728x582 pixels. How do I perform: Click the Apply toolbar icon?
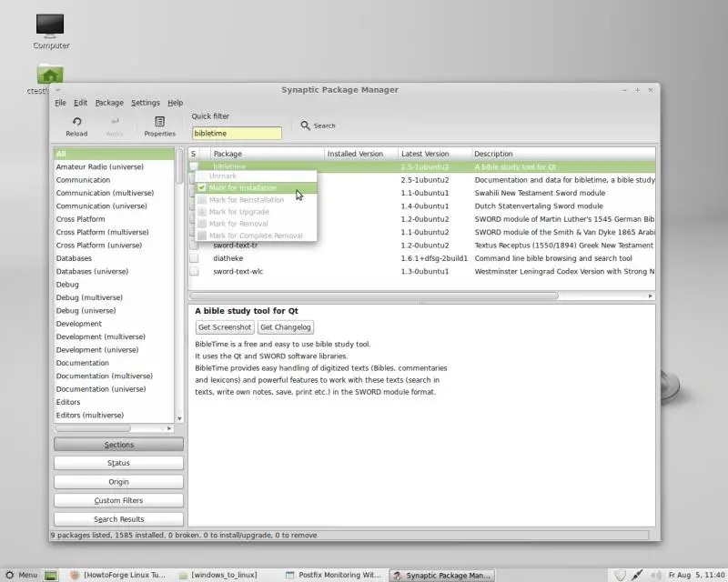(x=115, y=122)
